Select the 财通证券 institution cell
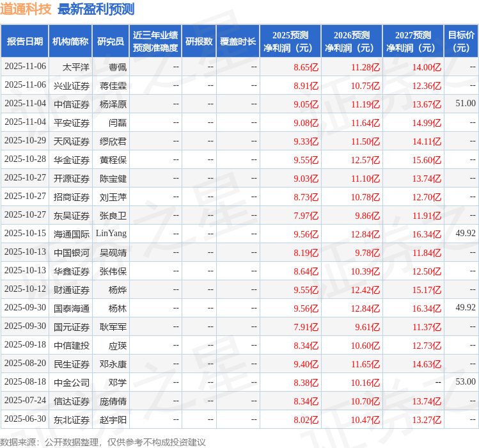 (x=72, y=290)
